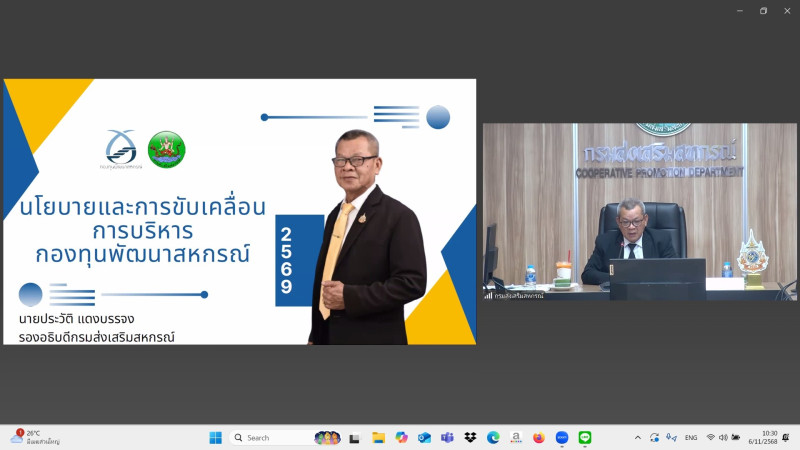Launch the Copilot app icon
The image size is (800, 450).
pyautogui.click(x=401, y=438)
